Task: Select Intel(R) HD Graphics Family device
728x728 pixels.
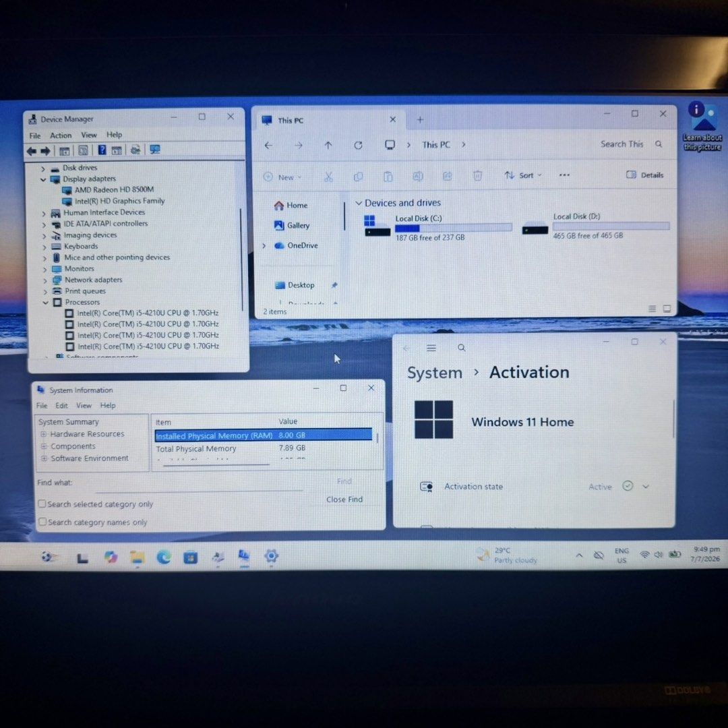Action: click(x=120, y=201)
